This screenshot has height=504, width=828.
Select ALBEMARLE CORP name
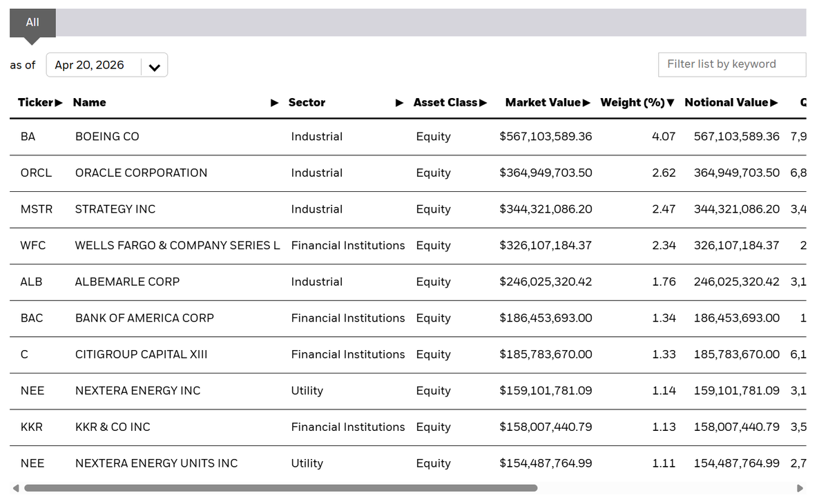tap(127, 282)
